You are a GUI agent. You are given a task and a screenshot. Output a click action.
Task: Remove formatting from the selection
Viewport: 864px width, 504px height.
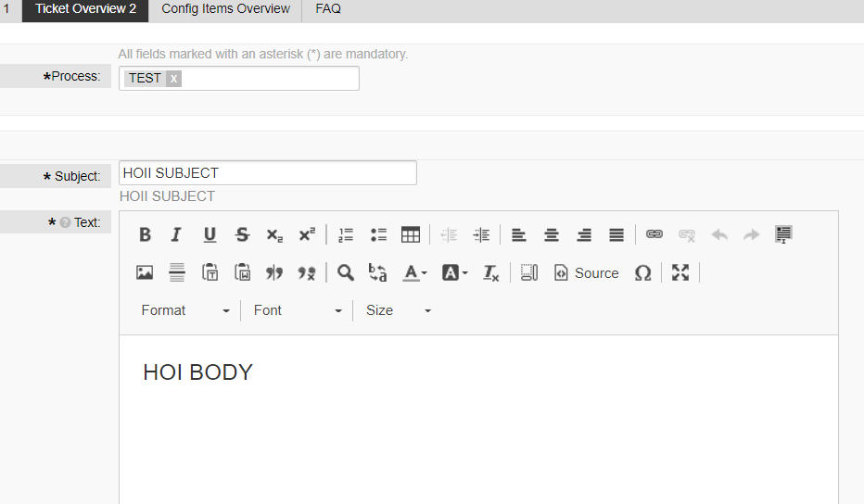[x=491, y=272]
